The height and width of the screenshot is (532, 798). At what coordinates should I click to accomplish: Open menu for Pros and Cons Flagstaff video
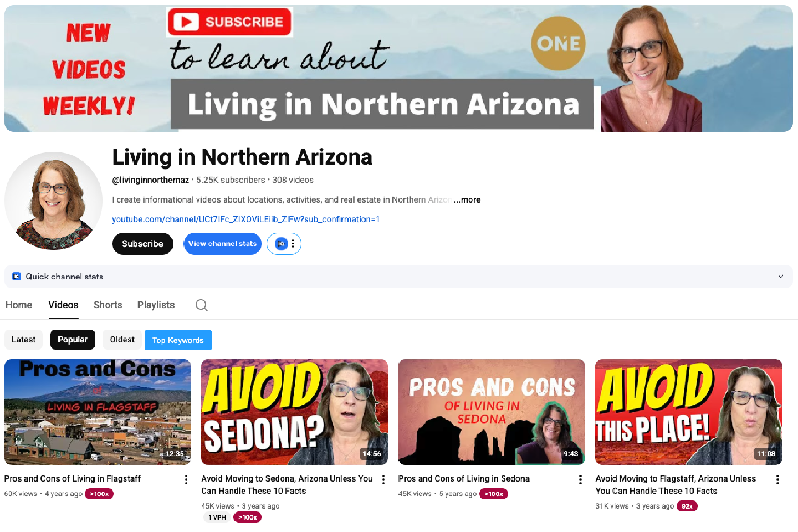coord(186,480)
